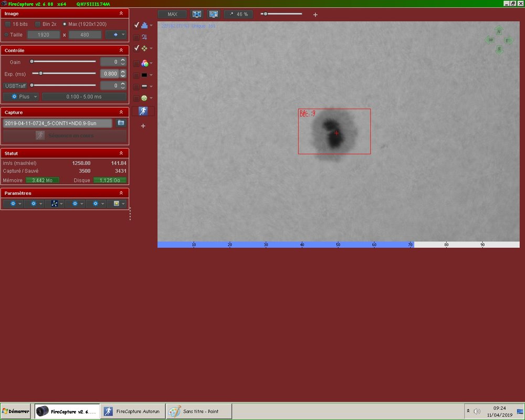The width and height of the screenshot is (525, 420).
Task: Click the USBTraff label button
Action: click(x=15, y=86)
